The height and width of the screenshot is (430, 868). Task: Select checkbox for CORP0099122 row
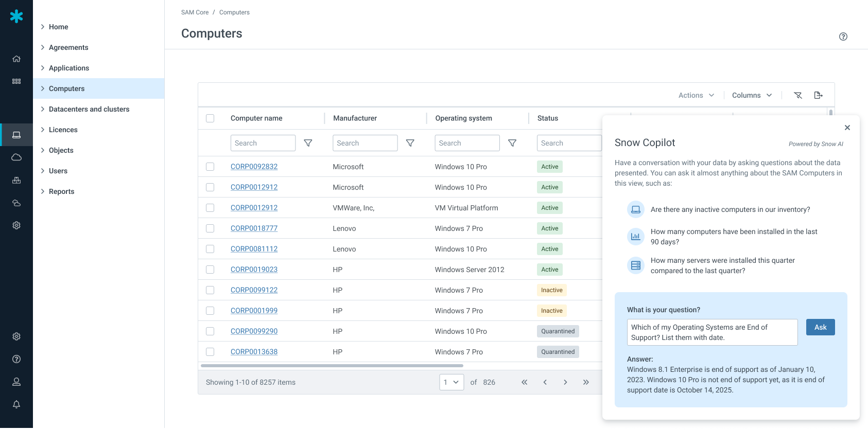tap(210, 290)
